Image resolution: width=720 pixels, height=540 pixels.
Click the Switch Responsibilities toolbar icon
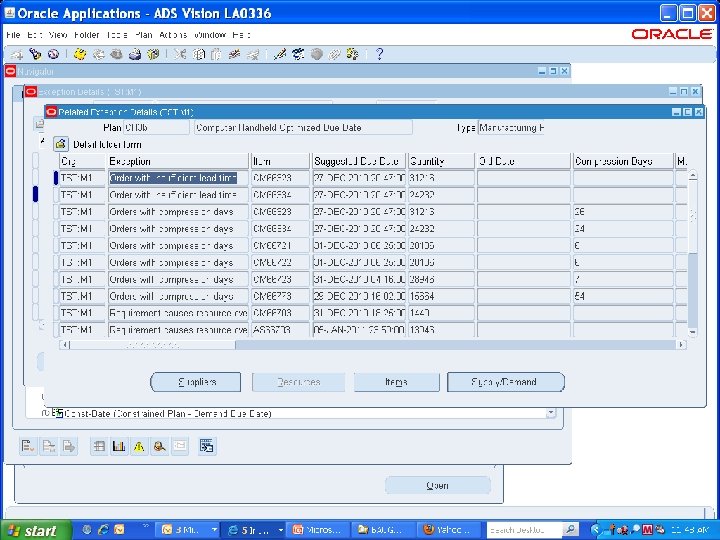[116, 54]
